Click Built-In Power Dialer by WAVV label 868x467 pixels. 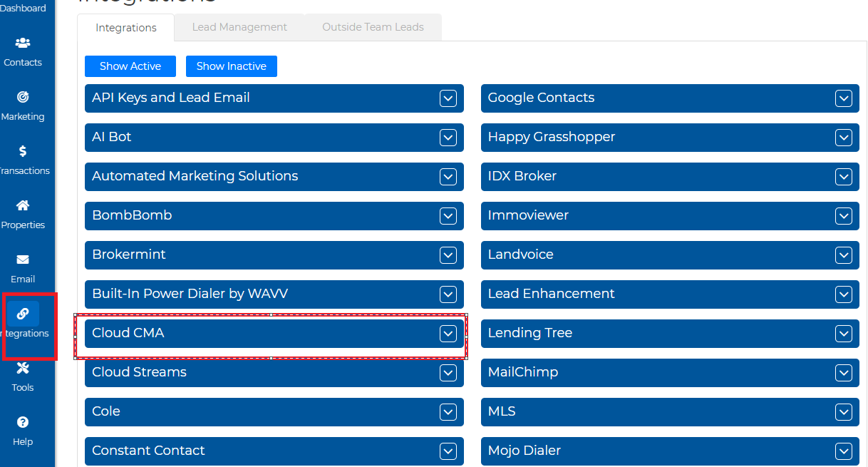190,294
